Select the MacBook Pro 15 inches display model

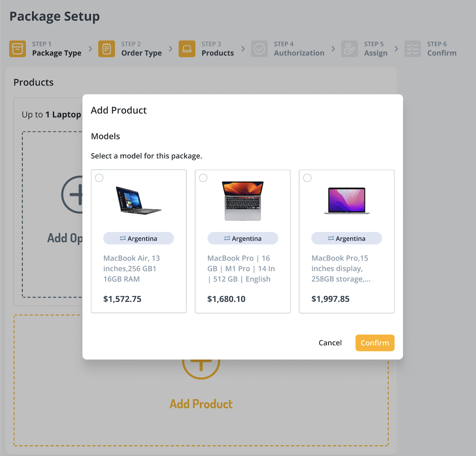pyautogui.click(x=307, y=178)
